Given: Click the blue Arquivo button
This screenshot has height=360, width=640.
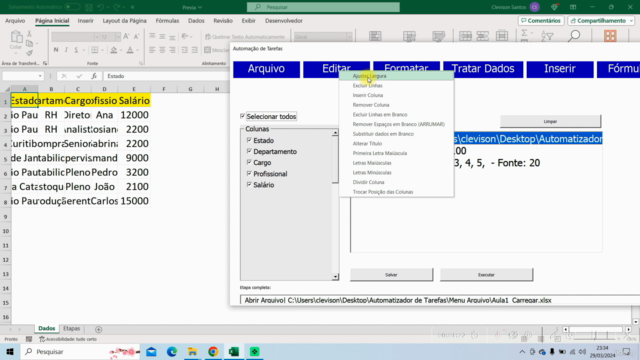Looking at the screenshot, I should click(266, 69).
